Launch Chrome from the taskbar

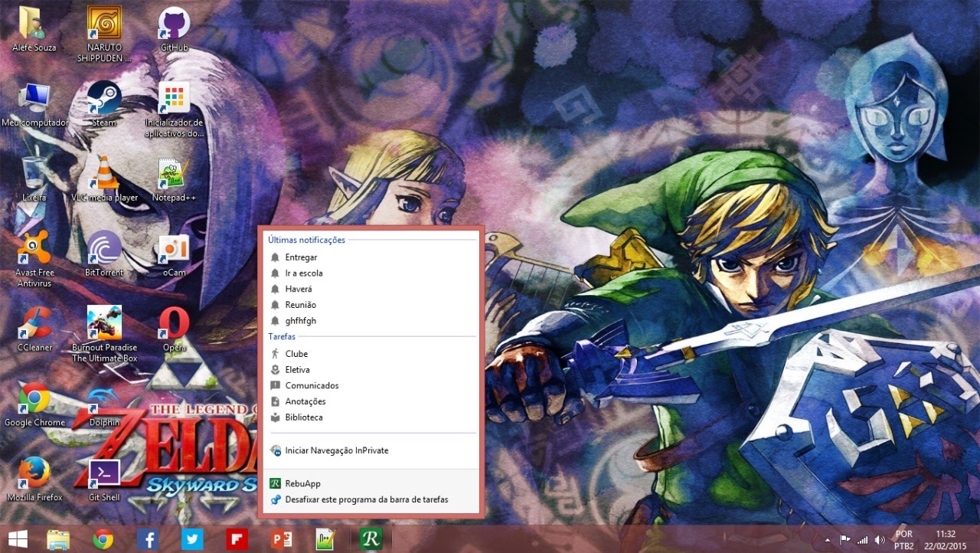103,539
